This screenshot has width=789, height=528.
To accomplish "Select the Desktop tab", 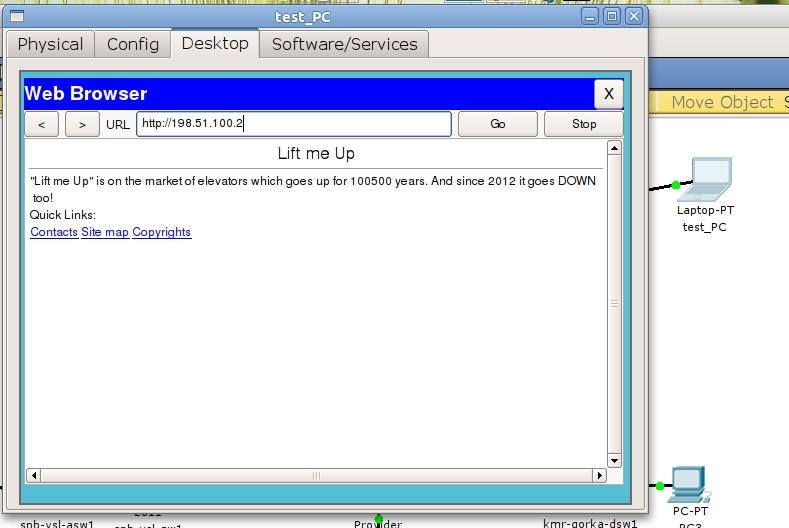I will point(215,44).
